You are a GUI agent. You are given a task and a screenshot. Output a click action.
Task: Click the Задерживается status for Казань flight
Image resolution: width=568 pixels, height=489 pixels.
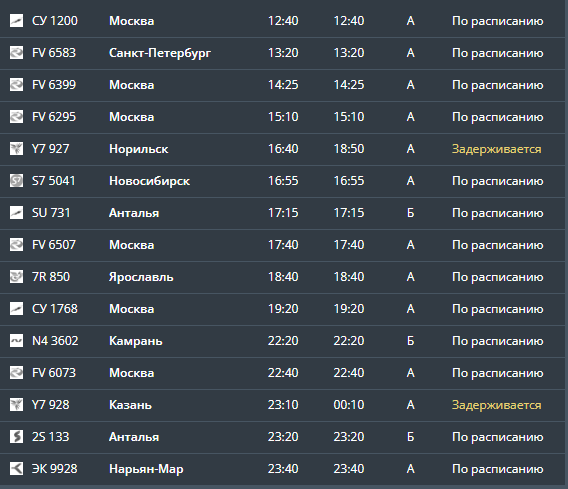(497, 405)
